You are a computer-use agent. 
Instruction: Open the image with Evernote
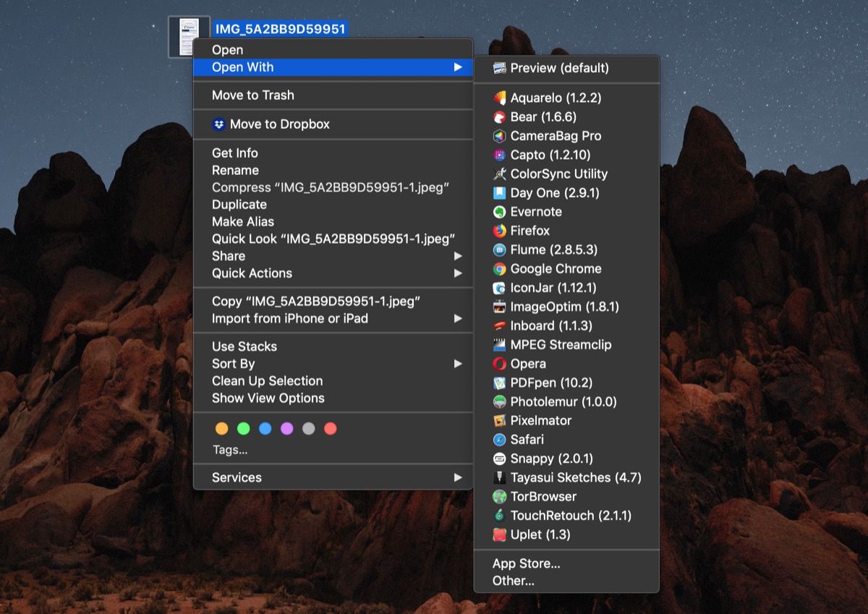(x=536, y=212)
